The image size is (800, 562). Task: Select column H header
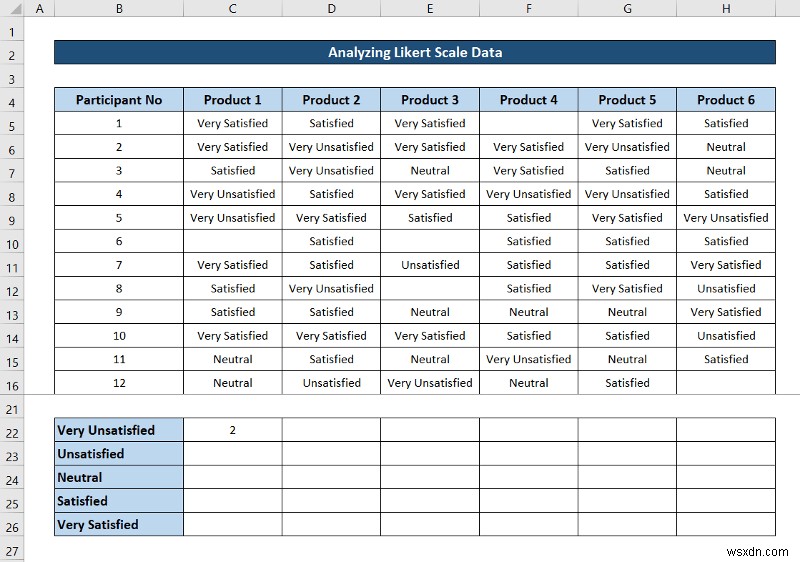(x=726, y=9)
